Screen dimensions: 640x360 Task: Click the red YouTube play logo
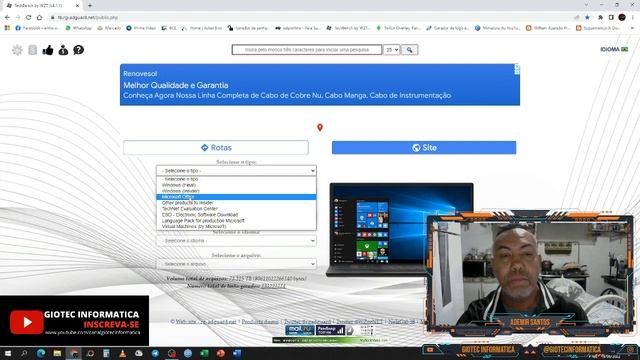27,322
